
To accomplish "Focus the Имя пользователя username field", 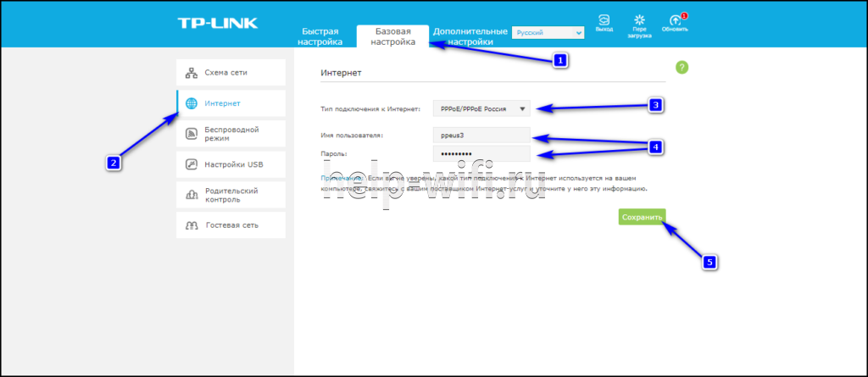I will 481,135.
